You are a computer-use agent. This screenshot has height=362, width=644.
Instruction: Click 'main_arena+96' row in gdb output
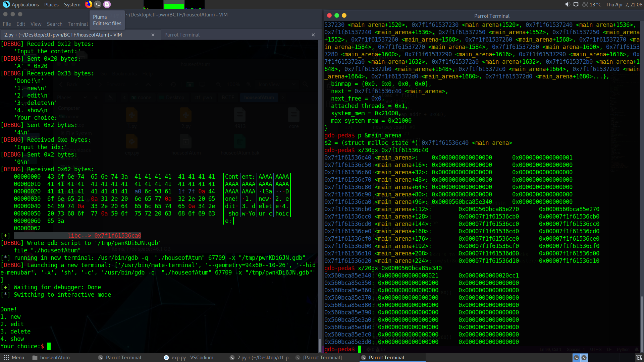[x=448, y=202]
